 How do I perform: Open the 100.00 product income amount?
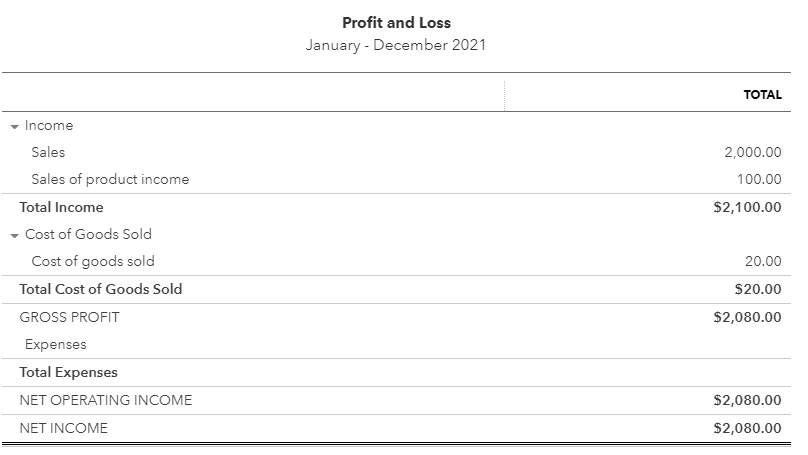coord(759,179)
